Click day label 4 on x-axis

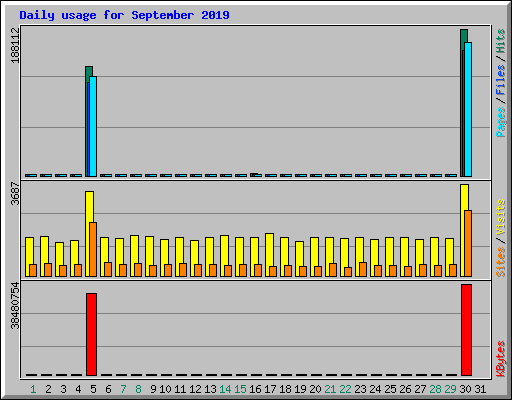[78, 389]
